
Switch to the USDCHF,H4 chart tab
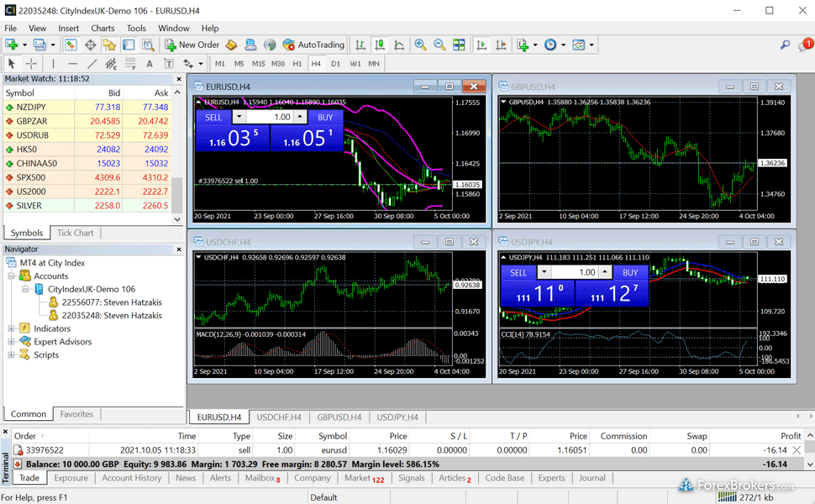click(x=279, y=417)
